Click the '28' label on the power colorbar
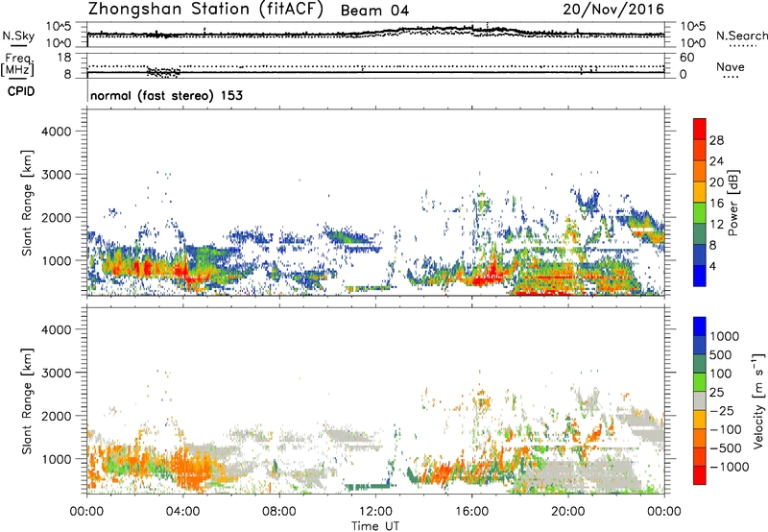Viewport: 768px width, 532px height. (x=716, y=140)
